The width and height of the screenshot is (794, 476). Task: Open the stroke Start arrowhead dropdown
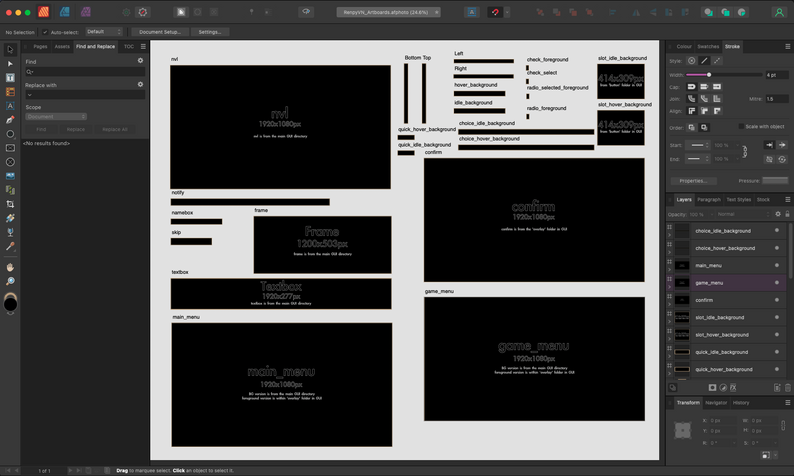click(x=697, y=145)
